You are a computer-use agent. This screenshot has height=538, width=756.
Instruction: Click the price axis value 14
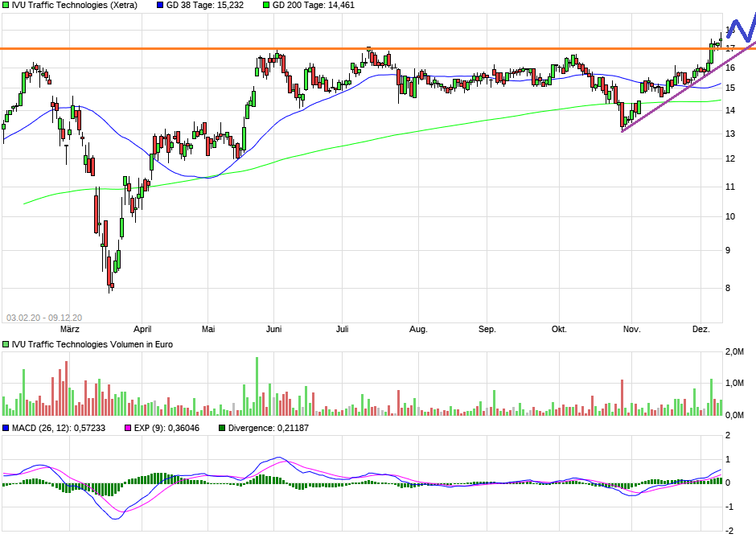point(730,110)
